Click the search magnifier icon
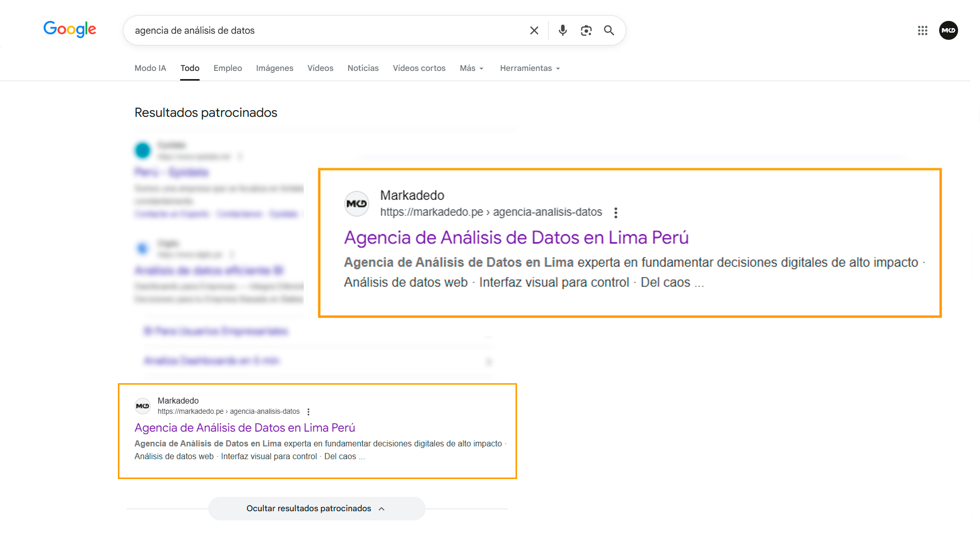The width and height of the screenshot is (980, 551). pos(608,30)
